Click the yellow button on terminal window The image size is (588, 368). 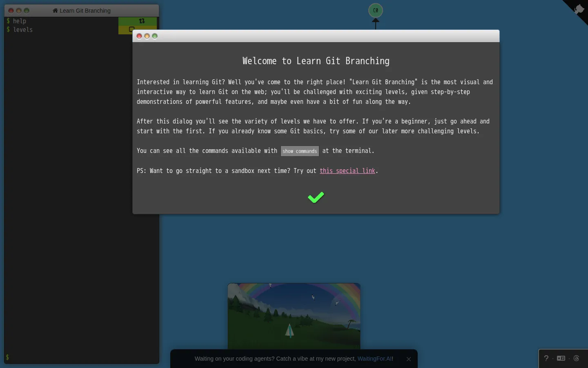coord(19,11)
